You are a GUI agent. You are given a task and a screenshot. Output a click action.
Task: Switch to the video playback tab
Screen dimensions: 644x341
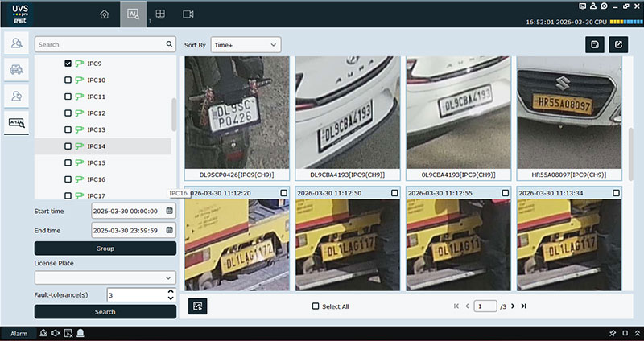pos(188,14)
